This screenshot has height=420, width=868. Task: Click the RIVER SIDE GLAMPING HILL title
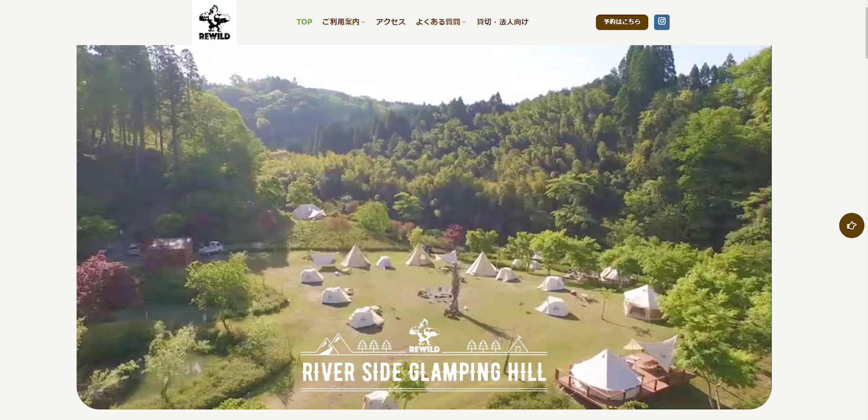pyautogui.click(x=424, y=372)
